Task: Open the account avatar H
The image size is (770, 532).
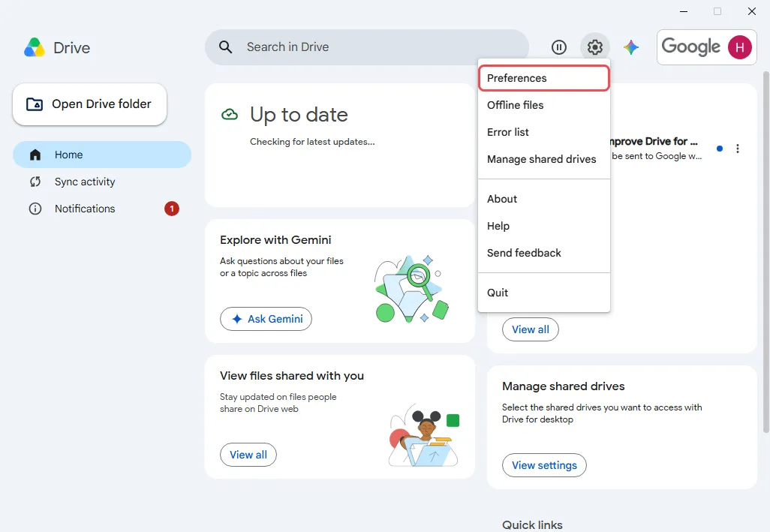Action: click(739, 47)
